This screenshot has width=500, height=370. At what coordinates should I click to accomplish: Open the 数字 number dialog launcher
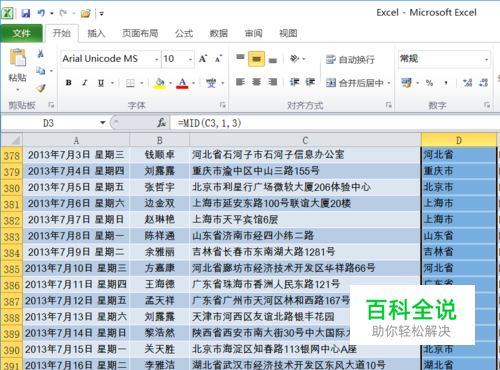pos(487,105)
